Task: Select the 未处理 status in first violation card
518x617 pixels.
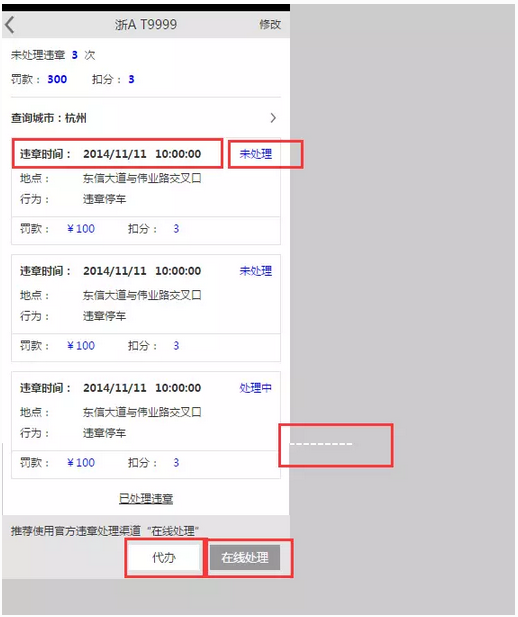Action: [x=255, y=154]
